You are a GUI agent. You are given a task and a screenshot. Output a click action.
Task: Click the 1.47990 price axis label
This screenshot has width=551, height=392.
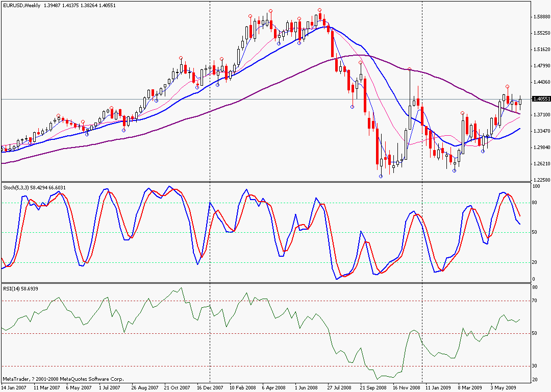(x=541, y=66)
